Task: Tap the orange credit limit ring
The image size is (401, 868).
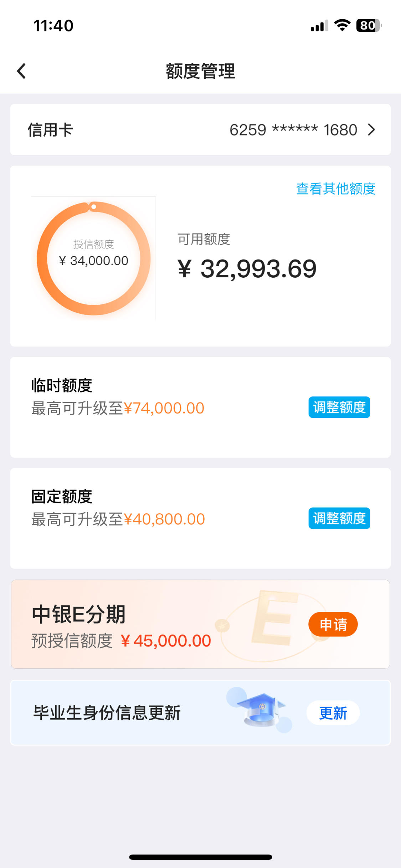Action: pos(94,258)
